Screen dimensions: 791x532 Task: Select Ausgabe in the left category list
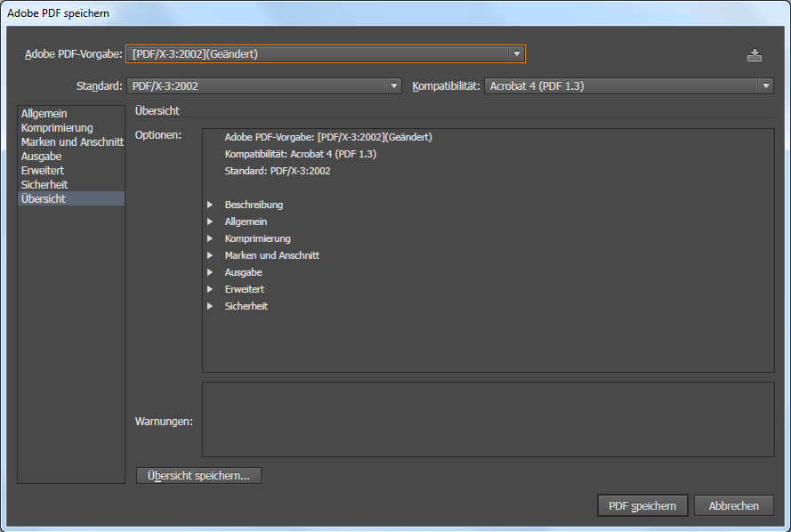tap(42, 157)
